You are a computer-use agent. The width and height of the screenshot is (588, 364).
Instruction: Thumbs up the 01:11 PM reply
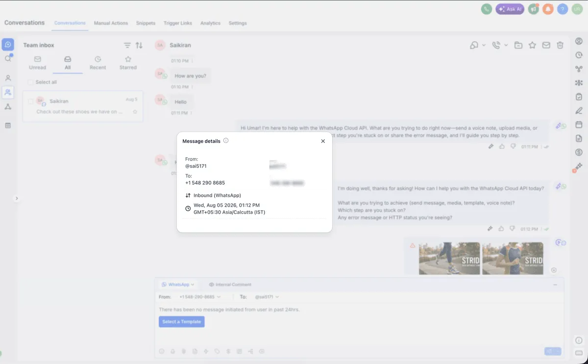click(502, 146)
